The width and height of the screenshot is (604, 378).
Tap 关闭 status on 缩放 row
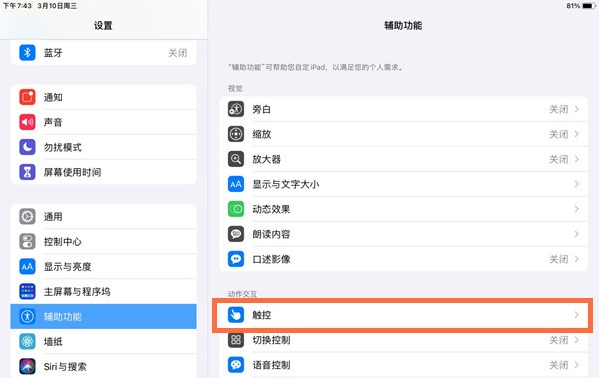click(559, 134)
